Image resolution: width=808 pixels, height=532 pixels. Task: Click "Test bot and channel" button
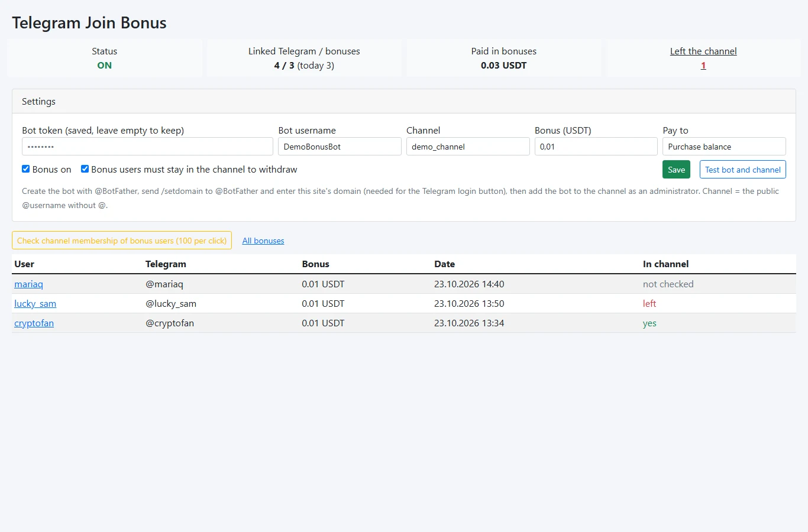click(742, 170)
